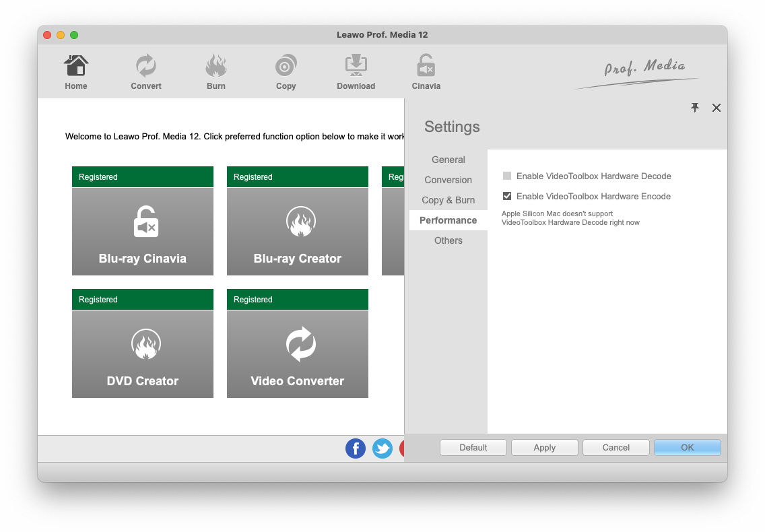Click the Registered banner above Blu-ray Creator

[x=298, y=176]
